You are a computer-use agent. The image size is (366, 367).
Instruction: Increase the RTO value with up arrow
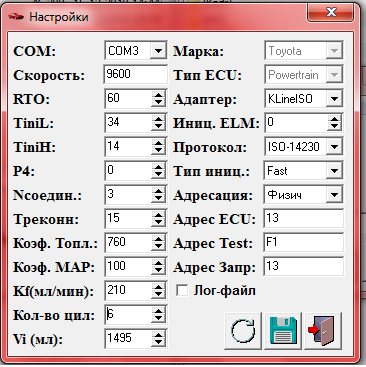pyautogui.click(x=158, y=95)
